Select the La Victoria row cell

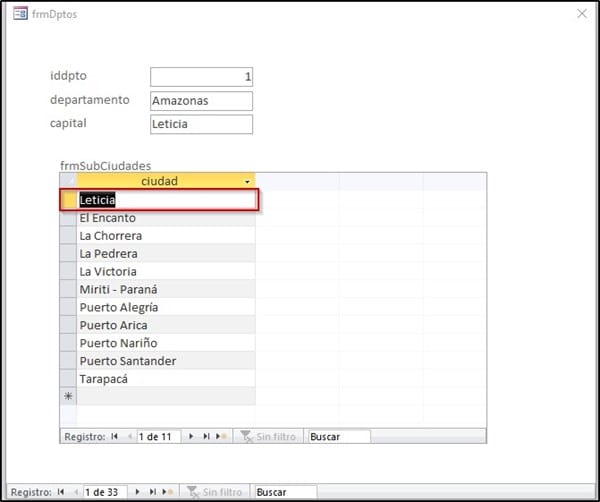click(166, 272)
